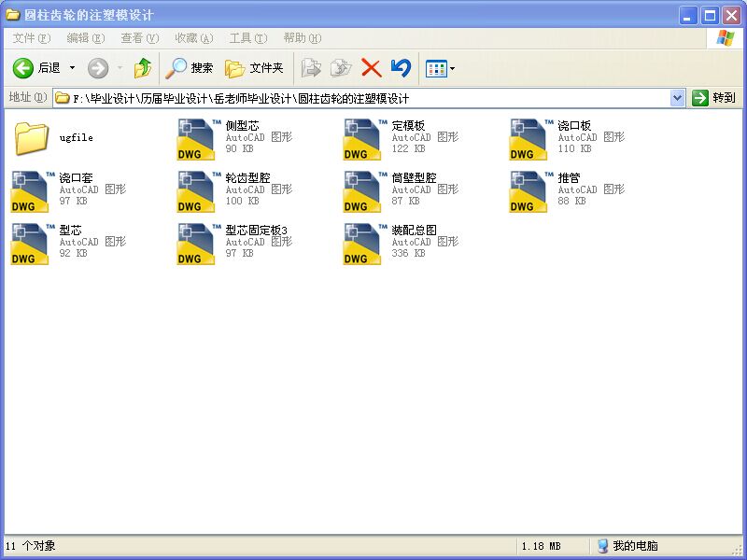This screenshot has height=560, width=747.
Task: Click the 转到 Go button
Action: (714, 98)
